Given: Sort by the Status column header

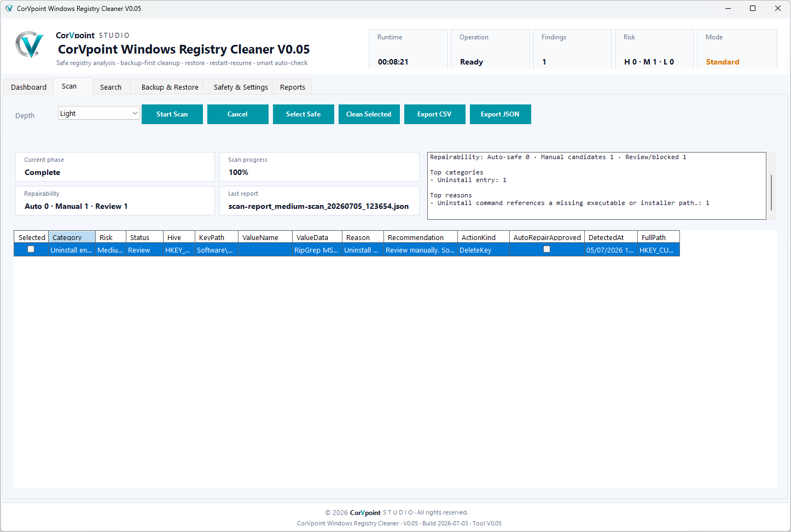Looking at the screenshot, I should pos(144,237).
